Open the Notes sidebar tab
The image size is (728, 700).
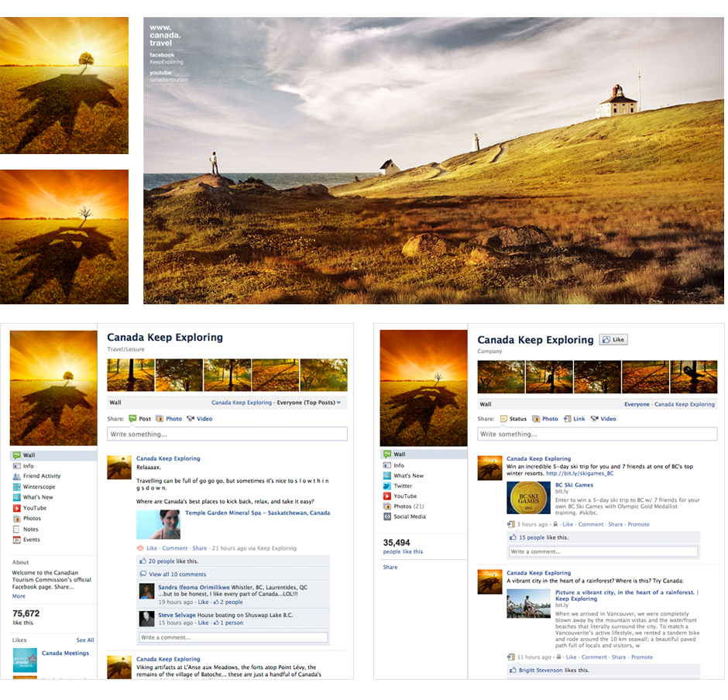click(31, 529)
